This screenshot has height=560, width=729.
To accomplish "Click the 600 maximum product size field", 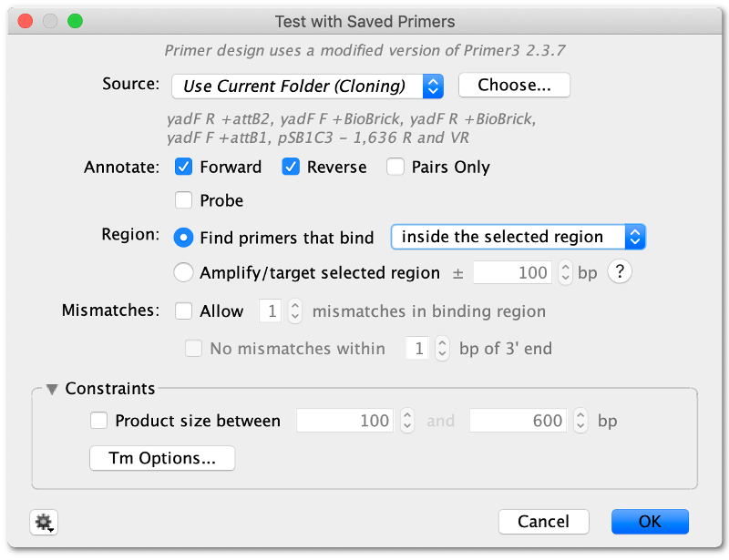I will [x=518, y=421].
